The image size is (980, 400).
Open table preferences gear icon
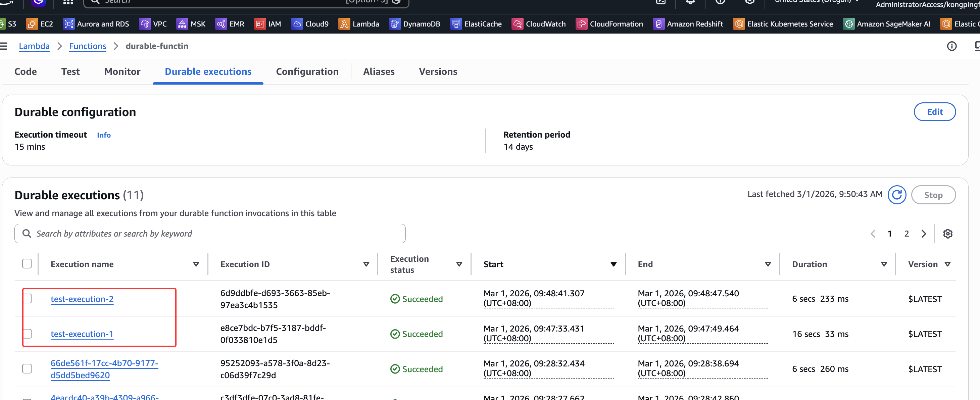pos(947,234)
